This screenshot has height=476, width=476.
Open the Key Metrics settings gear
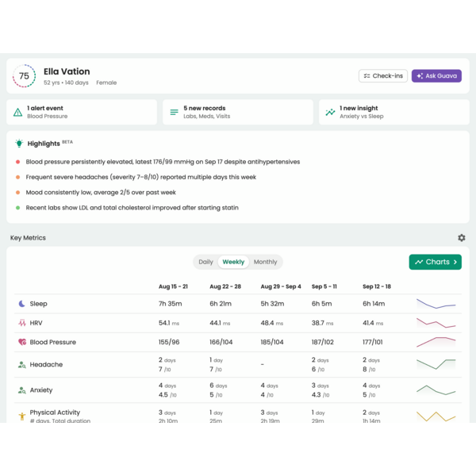(x=462, y=238)
